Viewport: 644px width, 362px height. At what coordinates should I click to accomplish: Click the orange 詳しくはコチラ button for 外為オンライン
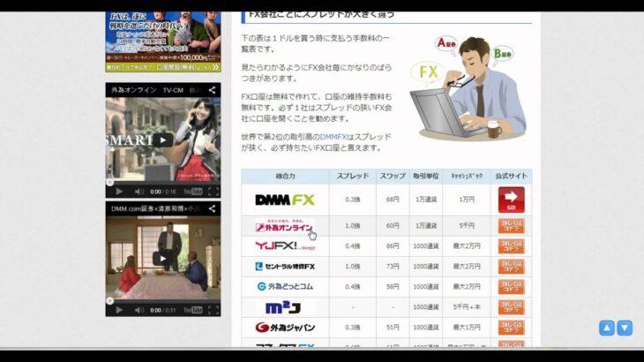pyautogui.click(x=511, y=225)
